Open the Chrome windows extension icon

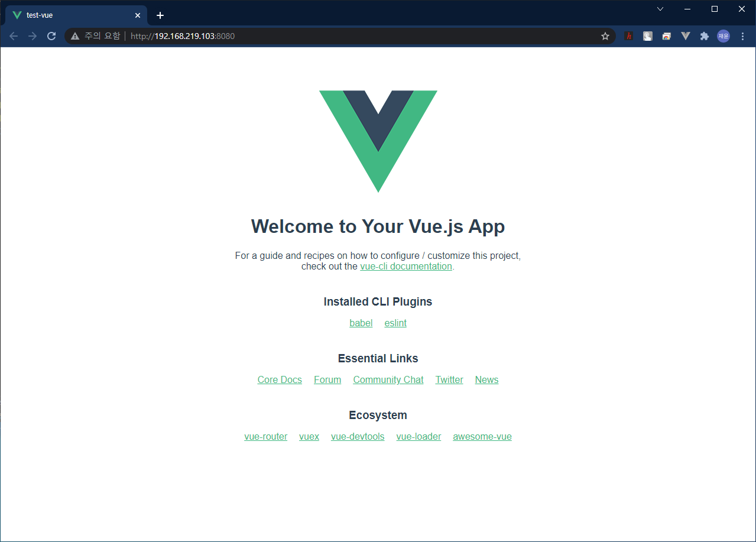pos(667,36)
